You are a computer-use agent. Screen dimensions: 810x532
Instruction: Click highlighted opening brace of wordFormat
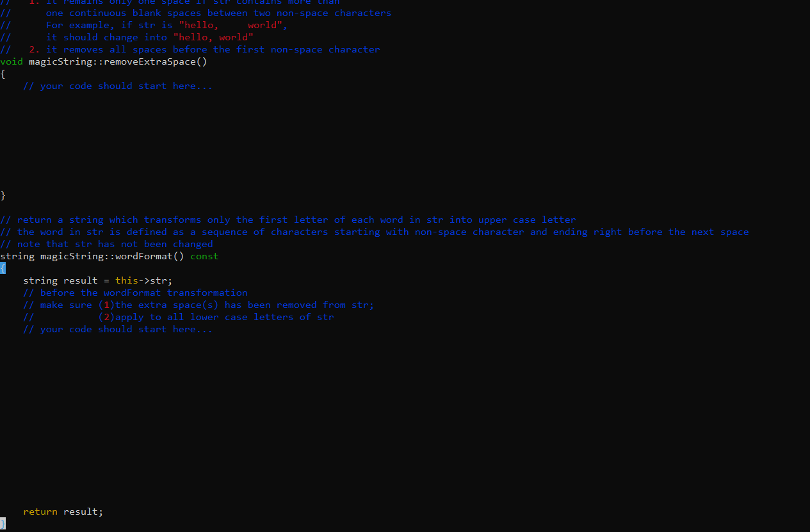pos(3,268)
